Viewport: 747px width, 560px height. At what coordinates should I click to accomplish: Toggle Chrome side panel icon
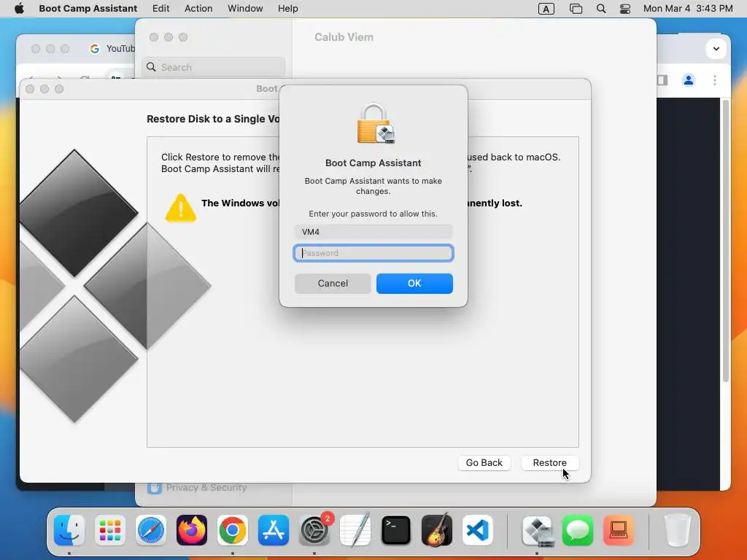pyautogui.click(x=662, y=80)
